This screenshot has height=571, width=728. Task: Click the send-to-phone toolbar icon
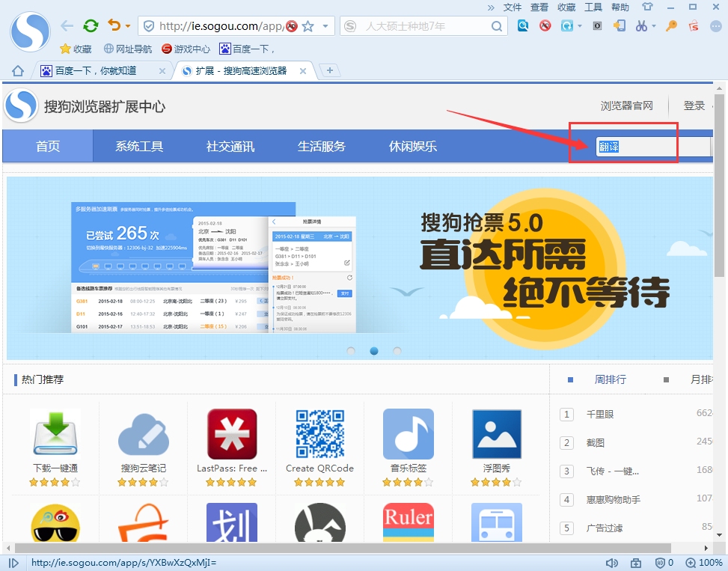[x=620, y=25]
